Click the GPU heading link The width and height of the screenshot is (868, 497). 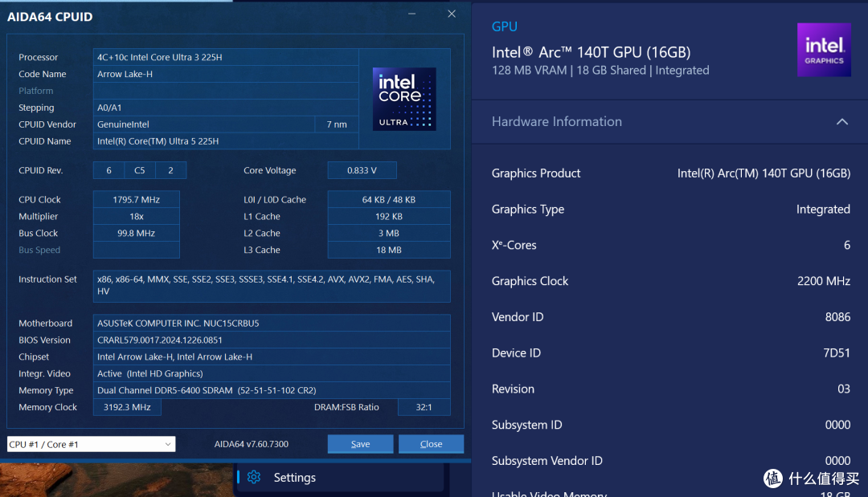tap(504, 26)
